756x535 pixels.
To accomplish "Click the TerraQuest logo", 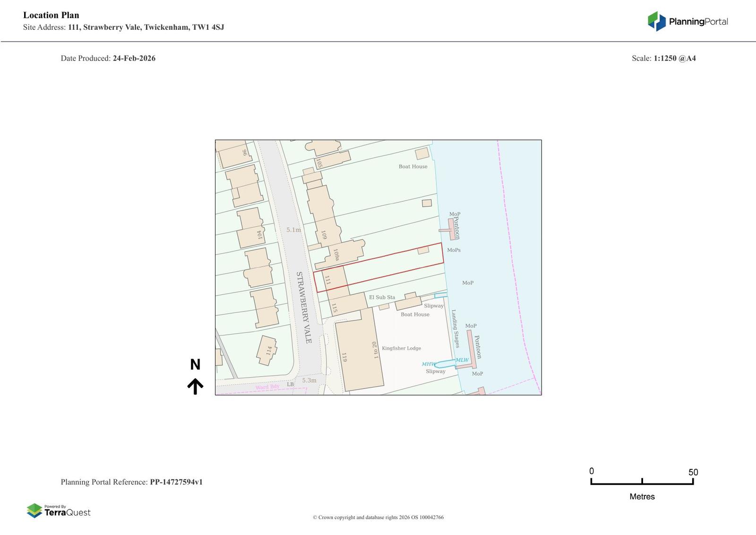I will pos(59,510).
